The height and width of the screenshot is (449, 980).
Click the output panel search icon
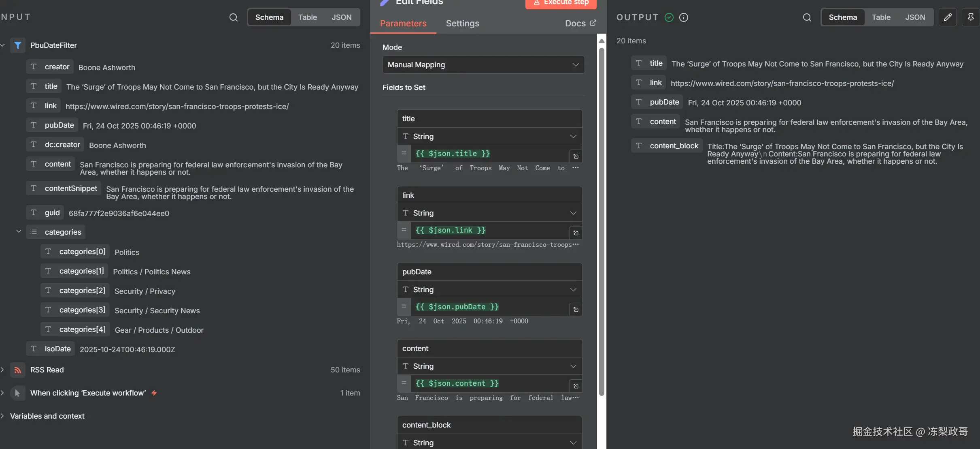coord(807,17)
